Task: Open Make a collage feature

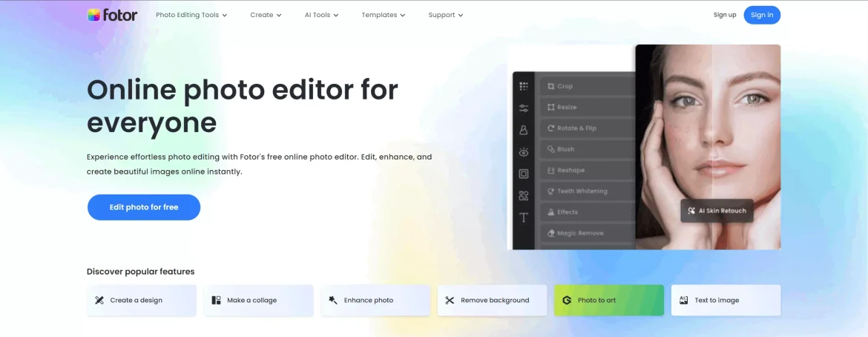Action: 258,301
